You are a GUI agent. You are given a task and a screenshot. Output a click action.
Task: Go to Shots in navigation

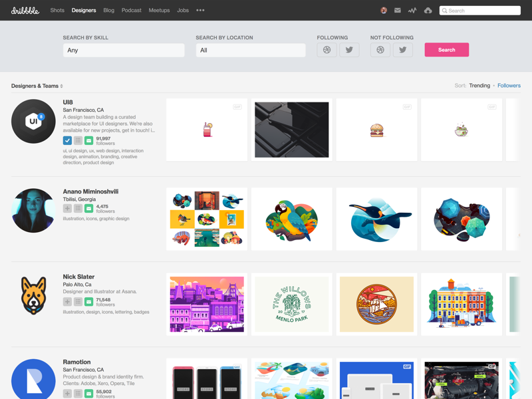[57, 10]
